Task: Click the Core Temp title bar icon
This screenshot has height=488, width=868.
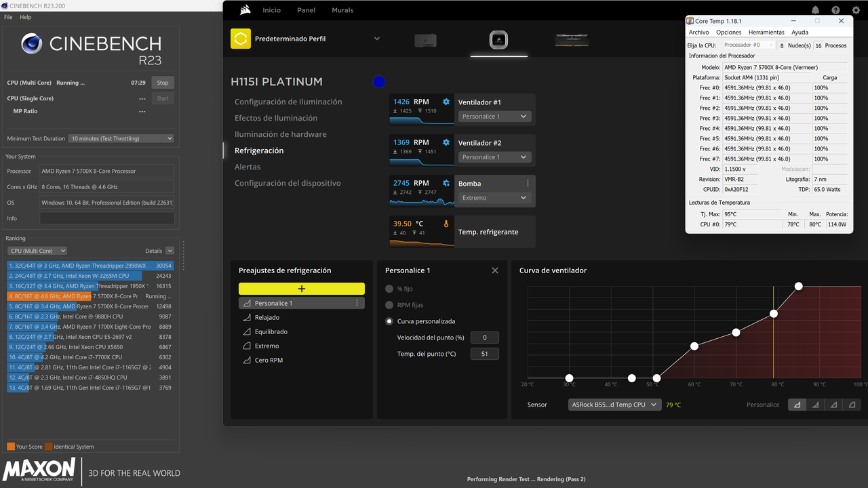Action: pos(690,21)
